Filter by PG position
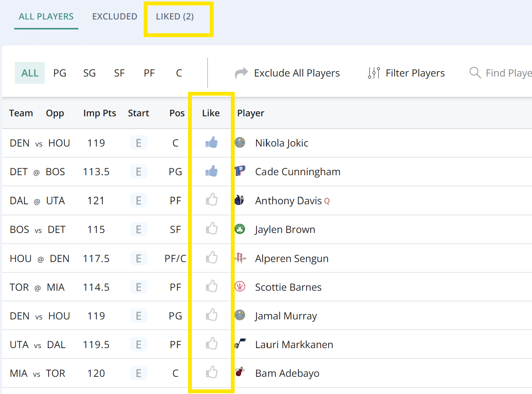Image resolution: width=532 pixels, height=394 pixels. click(60, 73)
